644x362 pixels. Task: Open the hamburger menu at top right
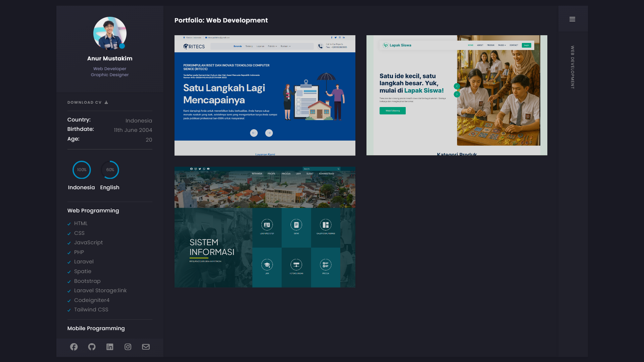coord(572,19)
